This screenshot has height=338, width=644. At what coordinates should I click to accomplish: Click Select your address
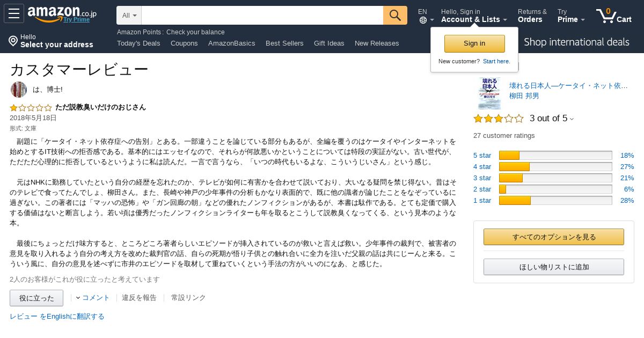click(x=57, y=45)
